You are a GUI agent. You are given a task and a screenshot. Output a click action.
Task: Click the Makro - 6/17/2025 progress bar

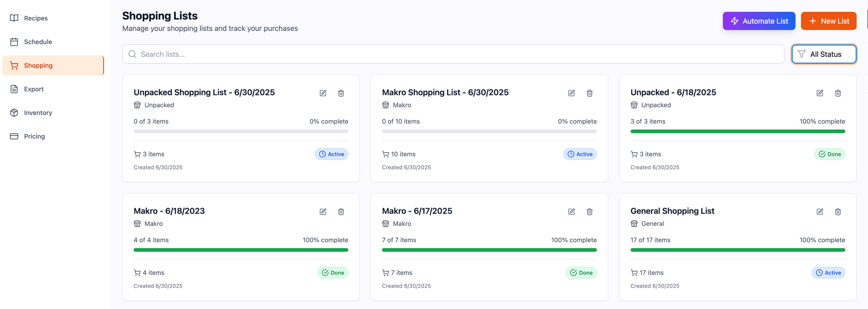pyautogui.click(x=489, y=250)
